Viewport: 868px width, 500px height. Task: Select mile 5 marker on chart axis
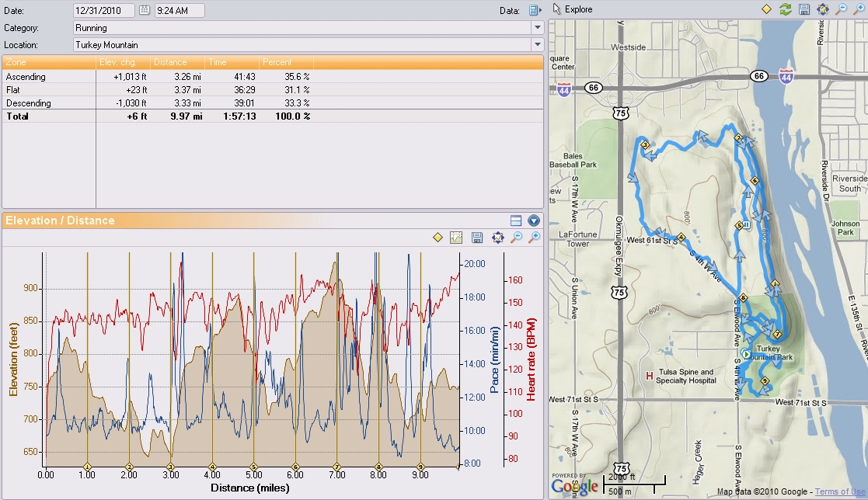point(253,467)
